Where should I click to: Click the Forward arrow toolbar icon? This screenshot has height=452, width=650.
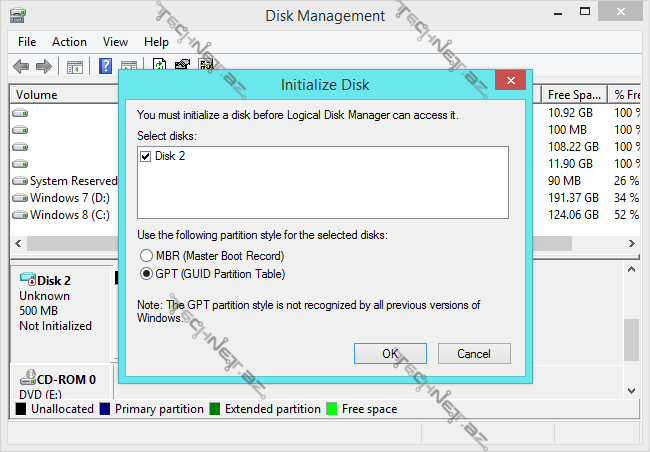tap(43, 67)
